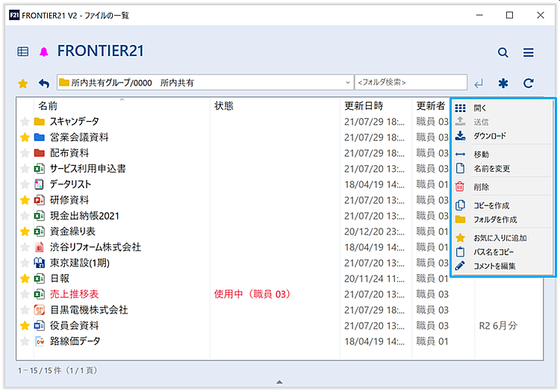Expand the bottom panel triangle arrow

[279, 382]
